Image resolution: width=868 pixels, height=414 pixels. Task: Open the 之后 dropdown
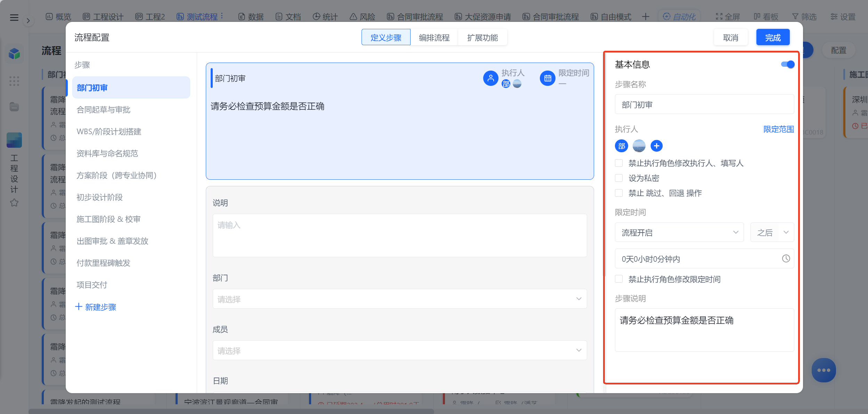pos(772,232)
